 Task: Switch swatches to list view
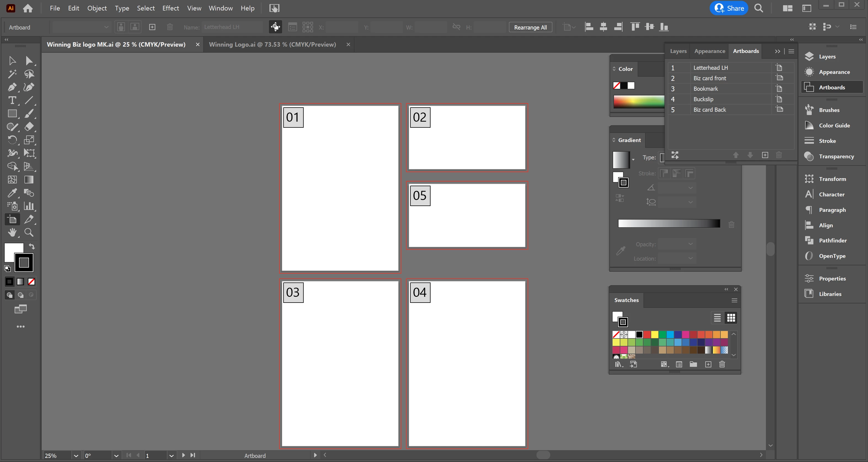coord(717,318)
